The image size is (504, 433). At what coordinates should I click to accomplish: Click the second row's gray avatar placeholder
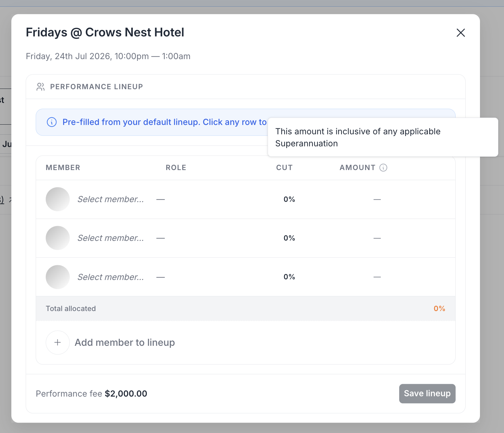(x=57, y=238)
